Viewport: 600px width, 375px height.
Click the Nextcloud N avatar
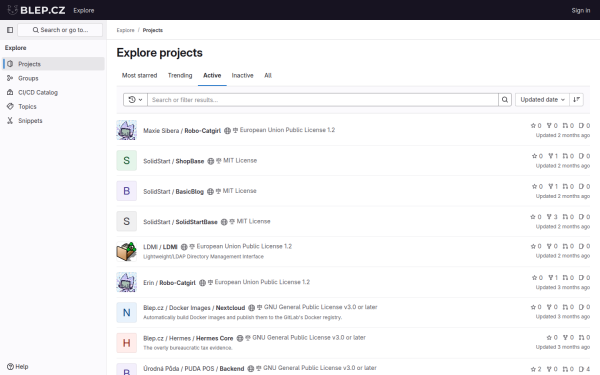(x=127, y=312)
